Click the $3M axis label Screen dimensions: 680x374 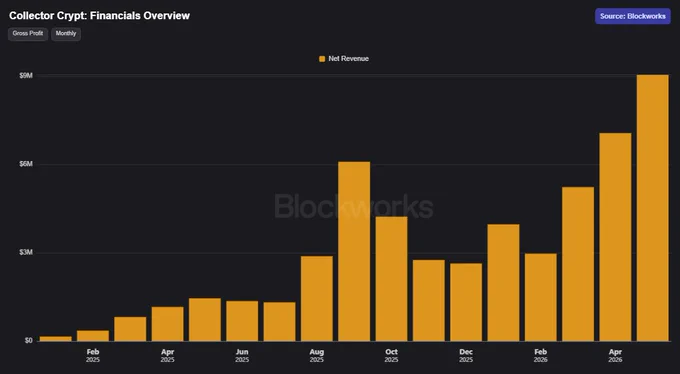26,253
